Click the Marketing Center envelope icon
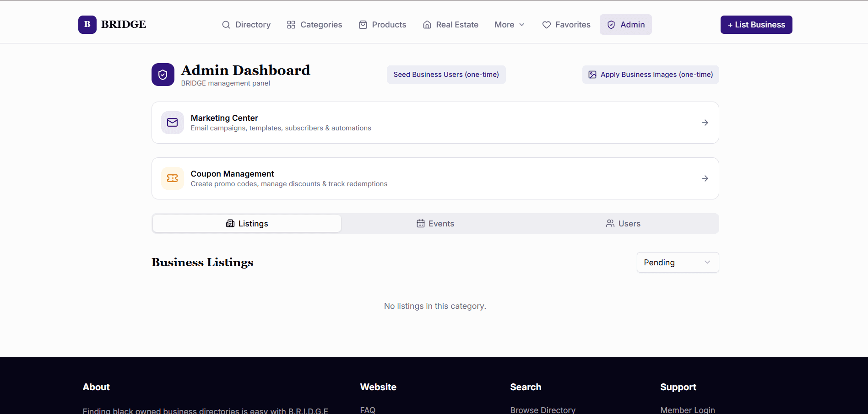Viewport: 868px width, 414px height. point(173,123)
